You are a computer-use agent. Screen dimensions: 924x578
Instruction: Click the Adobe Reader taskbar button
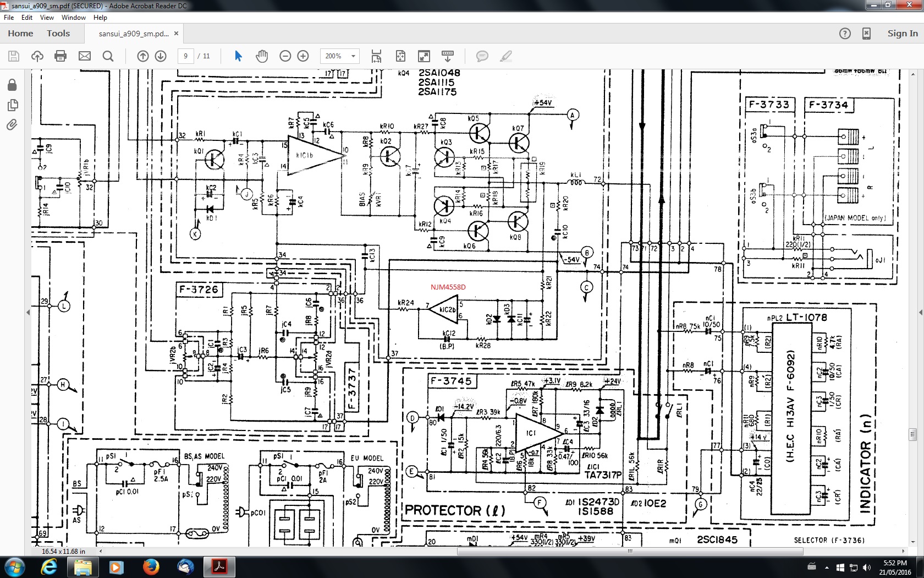tap(219, 567)
